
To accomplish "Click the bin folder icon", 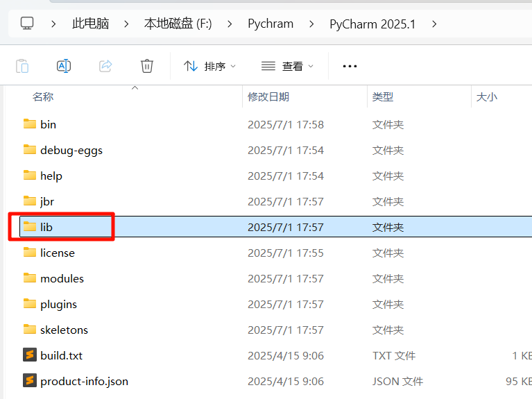I will 30,124.
